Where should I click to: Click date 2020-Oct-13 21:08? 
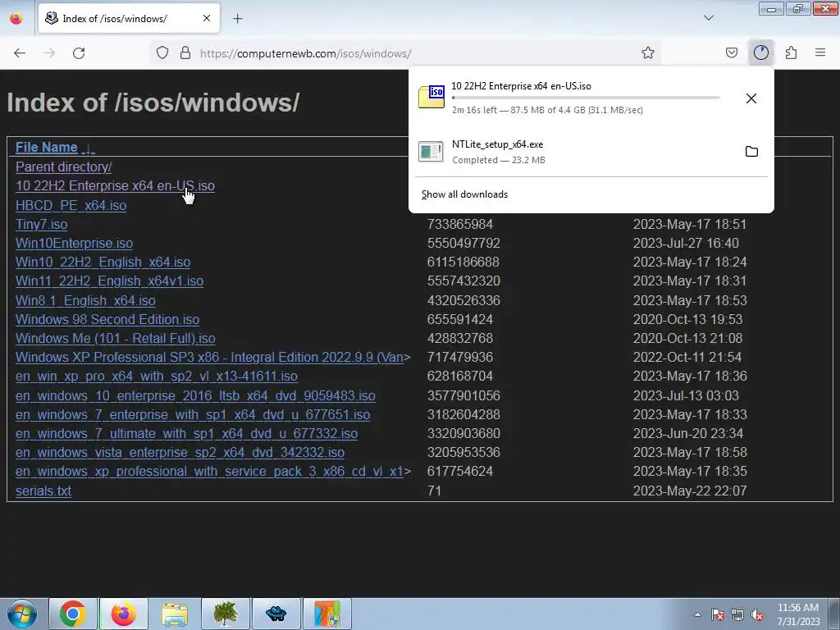point(688,339)
